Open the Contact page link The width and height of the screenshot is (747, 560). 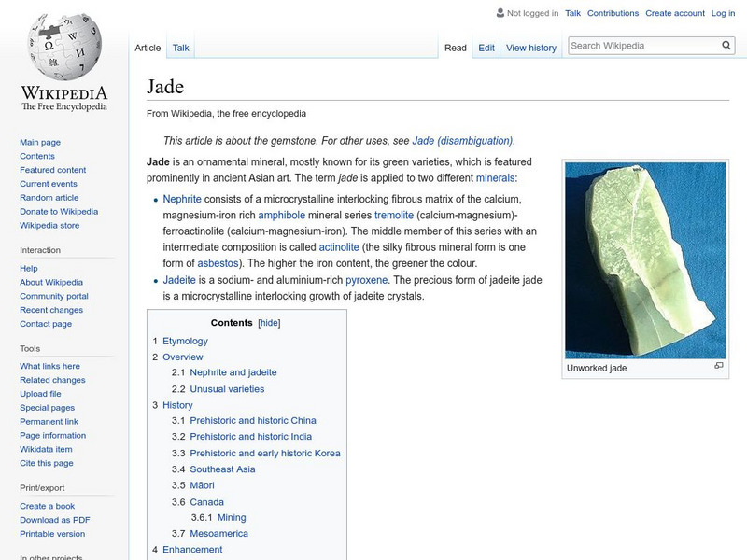pyautogui.click(x=46, y=324)
